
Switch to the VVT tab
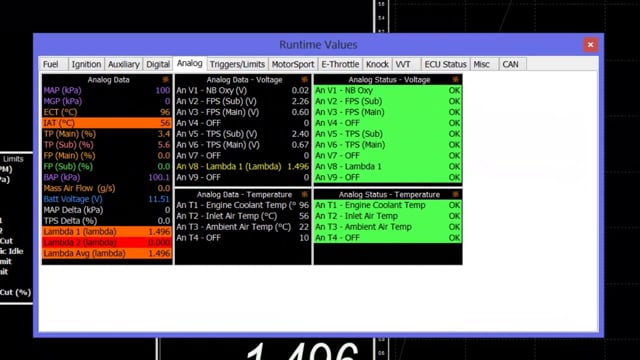407,64
